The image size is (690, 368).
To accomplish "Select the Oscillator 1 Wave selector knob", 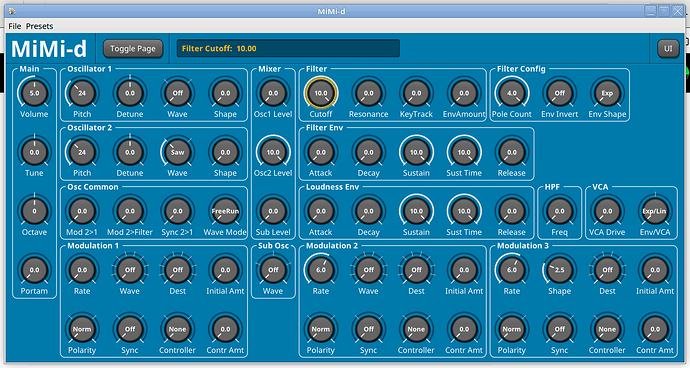I will click(x=177, y=93).
